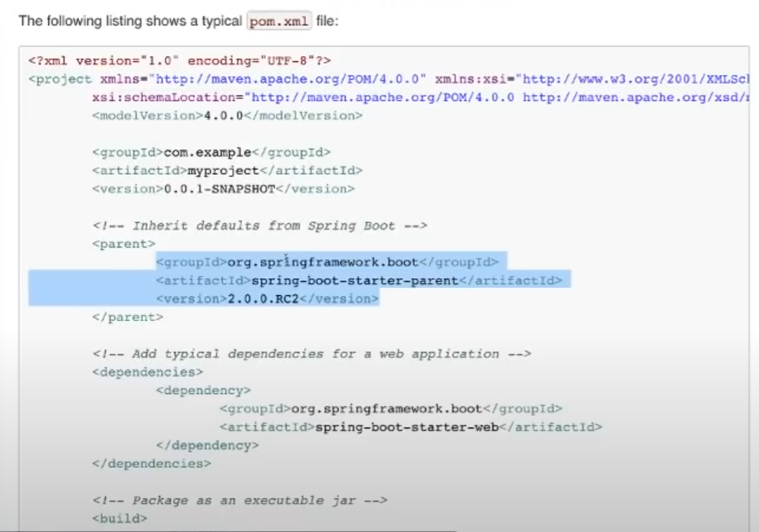Click the closing parent tag
The height and width of the screenshot is (532, 759).
[128, 317]
